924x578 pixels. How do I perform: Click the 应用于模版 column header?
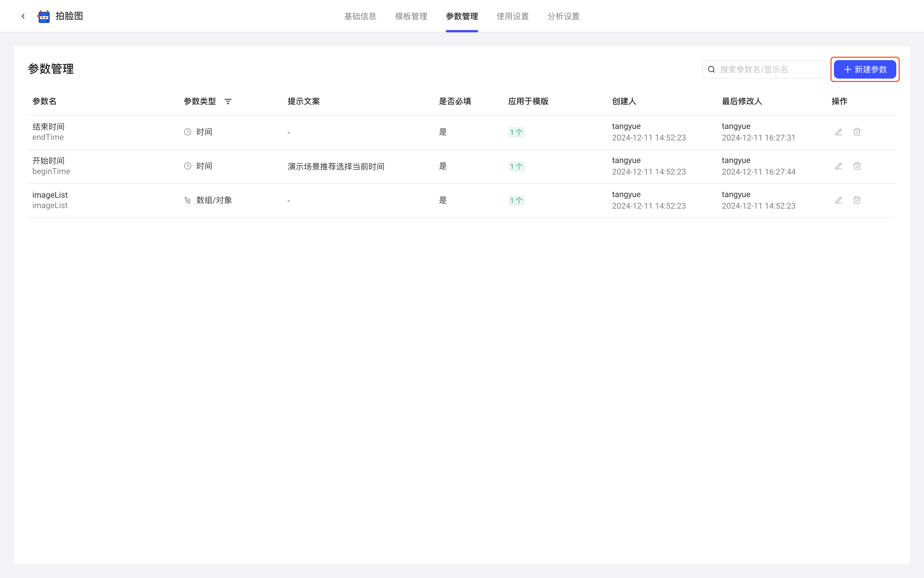point(528,101)
